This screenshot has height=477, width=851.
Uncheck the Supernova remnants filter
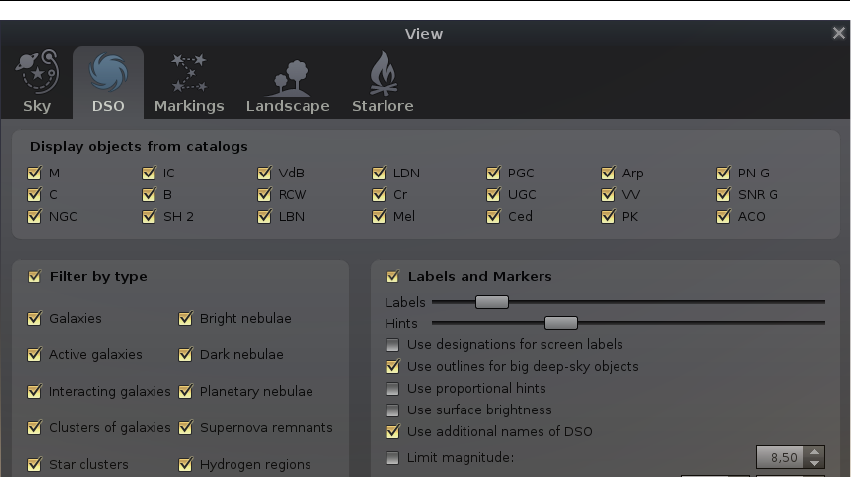[x=186, y=428]
